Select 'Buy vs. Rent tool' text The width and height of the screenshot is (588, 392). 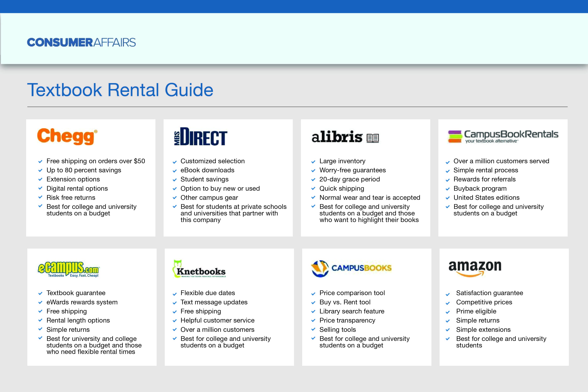[x=345, y=302]
